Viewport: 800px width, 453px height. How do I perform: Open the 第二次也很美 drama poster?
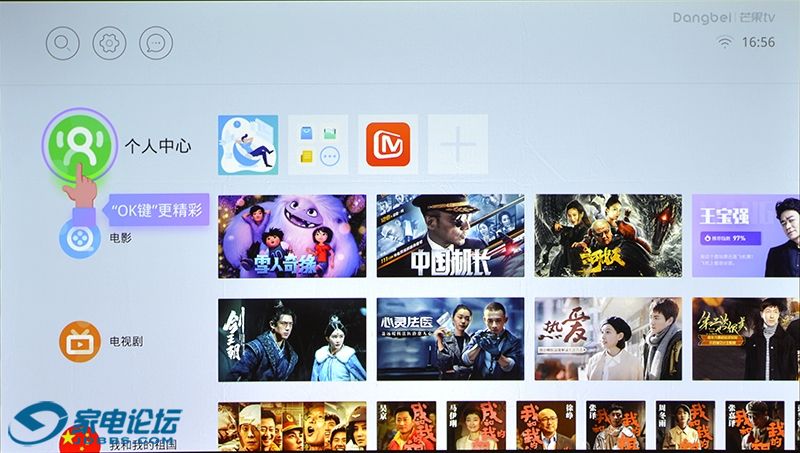746,340
